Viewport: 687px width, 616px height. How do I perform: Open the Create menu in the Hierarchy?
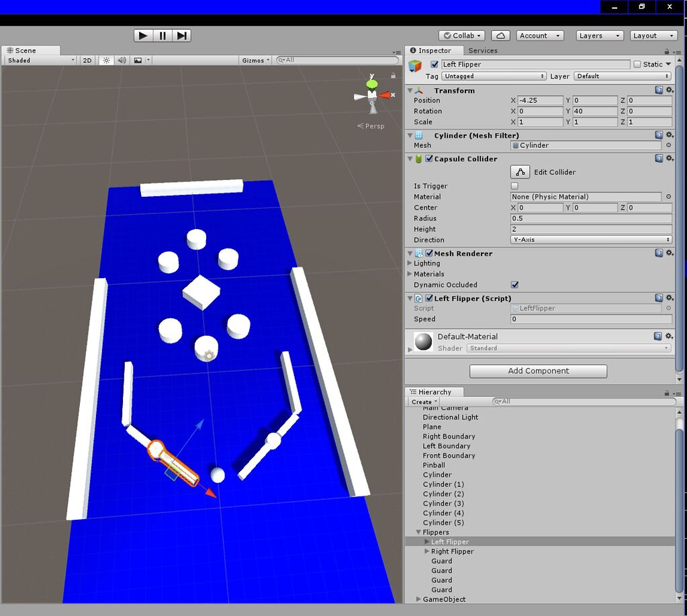[423, 401]
